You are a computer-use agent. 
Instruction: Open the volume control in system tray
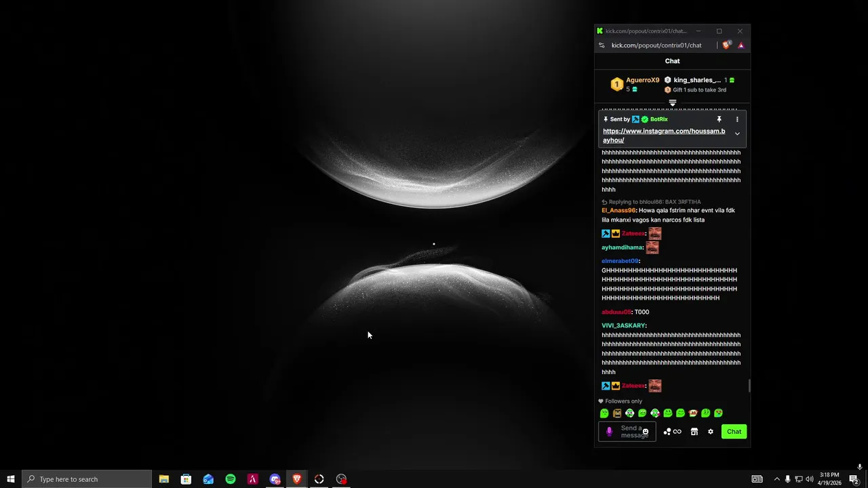coord(810,479)
